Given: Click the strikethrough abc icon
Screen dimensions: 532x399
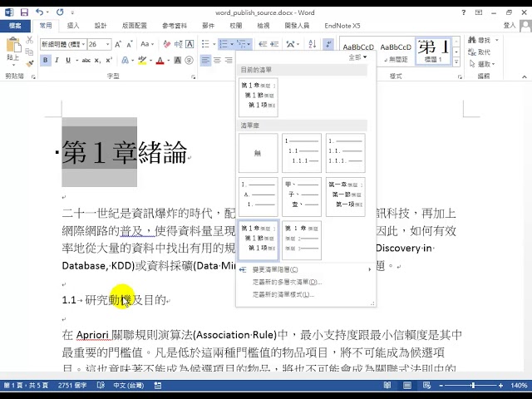Looking at the screenshot, I should [x=86, y=61].
